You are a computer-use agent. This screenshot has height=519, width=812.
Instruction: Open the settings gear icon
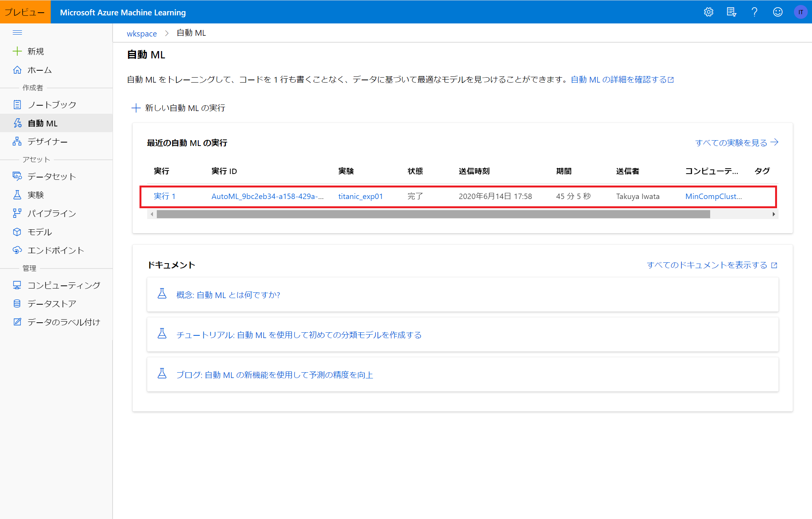[x=708, y=12]
